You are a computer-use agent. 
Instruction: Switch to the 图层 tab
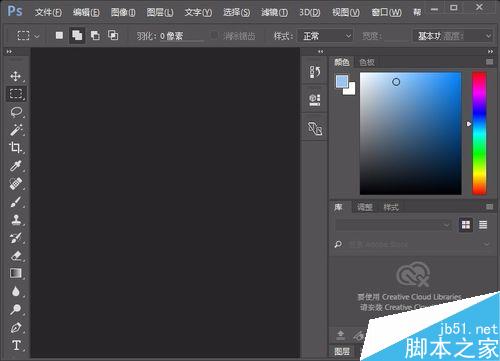coord(342,351)
